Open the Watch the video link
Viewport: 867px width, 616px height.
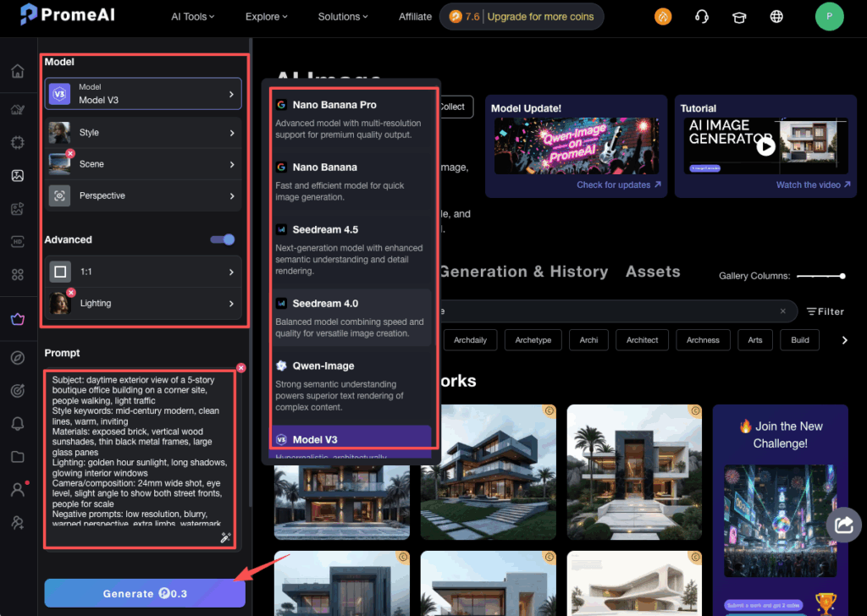(814, 184)
